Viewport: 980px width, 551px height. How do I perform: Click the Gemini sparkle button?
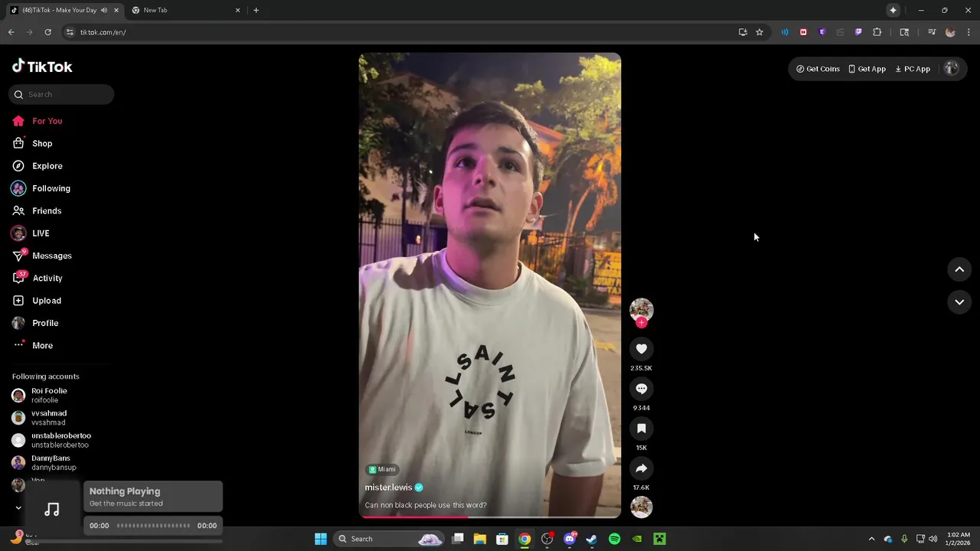click(x=893, y=10)
